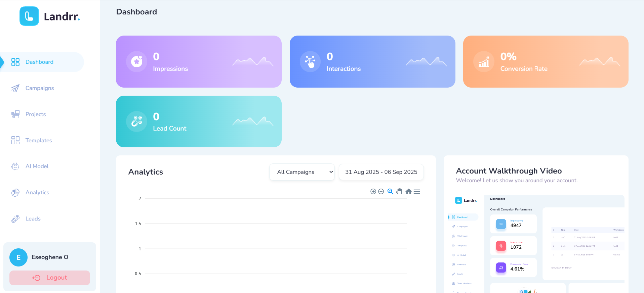644x293 pixels.
Task: Zoom in on the analytics chart
Action: click(373, 192)
